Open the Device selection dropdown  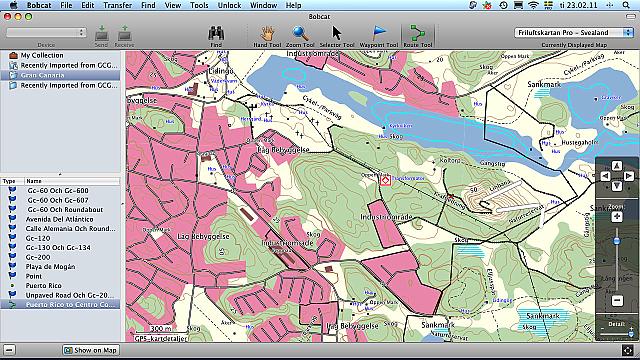46,33
